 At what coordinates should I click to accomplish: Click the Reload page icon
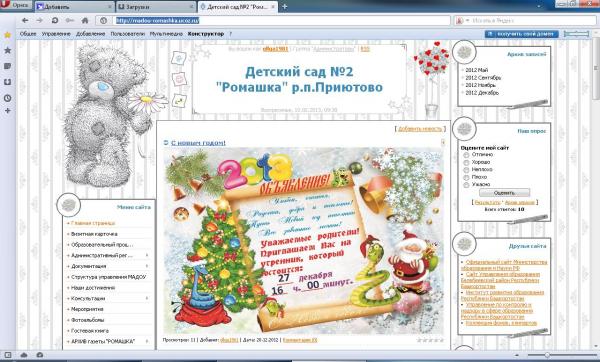click(x=55, y=20)
